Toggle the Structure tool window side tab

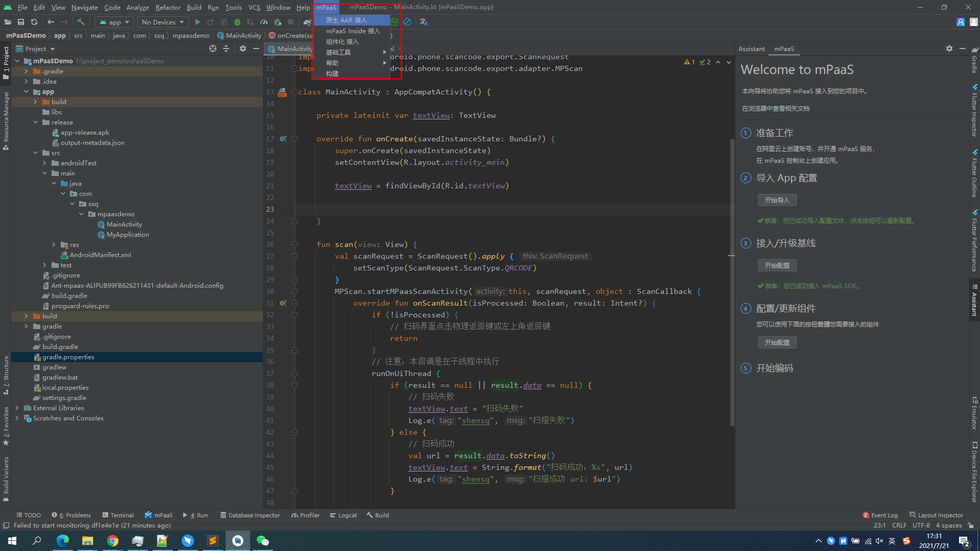pyautogui.click(x=6, y=374)
